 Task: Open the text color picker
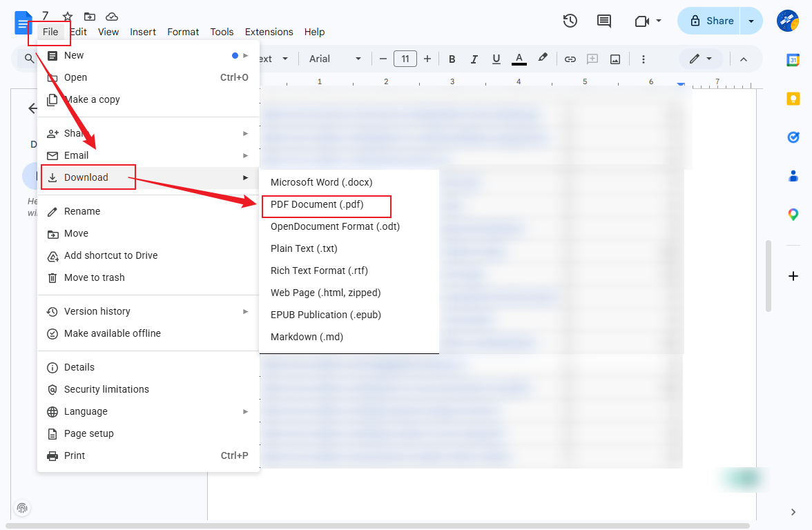[519, 59]
